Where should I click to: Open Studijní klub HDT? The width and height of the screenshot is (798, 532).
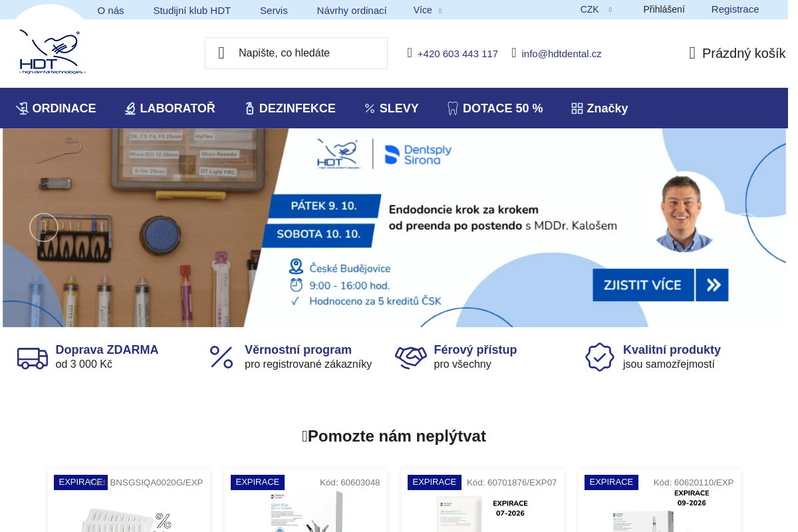coord(192,10)
